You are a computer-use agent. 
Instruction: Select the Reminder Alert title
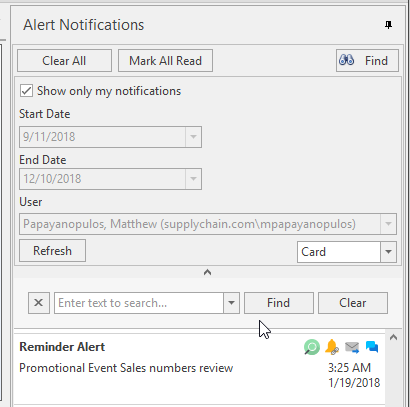pyautogui.click(x=62, y=347)
